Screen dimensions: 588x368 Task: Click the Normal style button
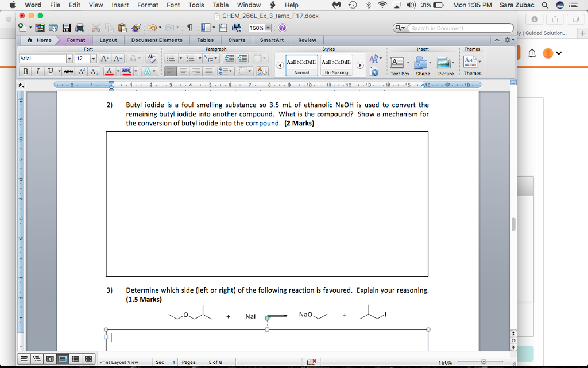tap(301, 65)
